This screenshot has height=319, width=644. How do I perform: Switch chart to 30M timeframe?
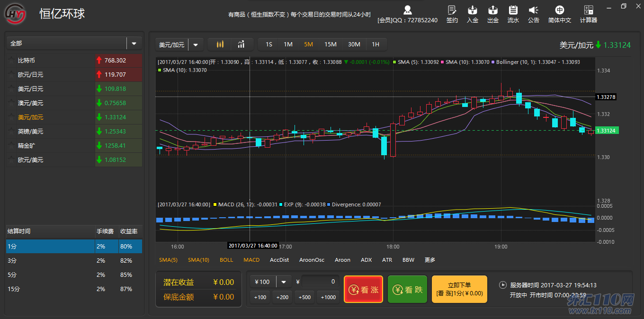(x=354, y=44)
